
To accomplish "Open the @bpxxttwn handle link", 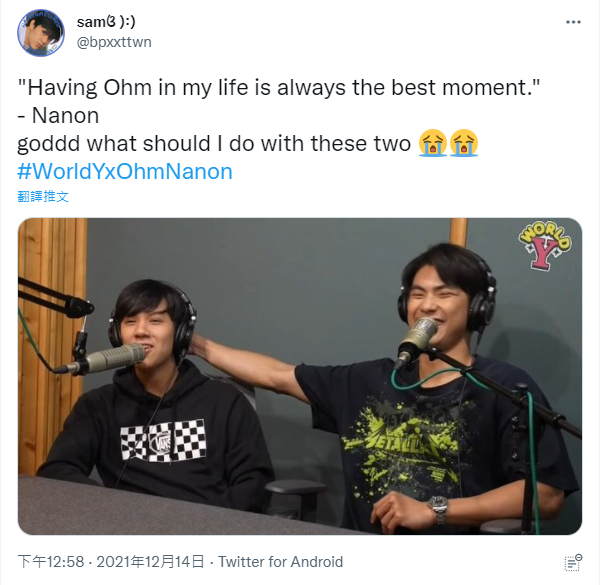I will pyautogui.click(x=114, y=42).
